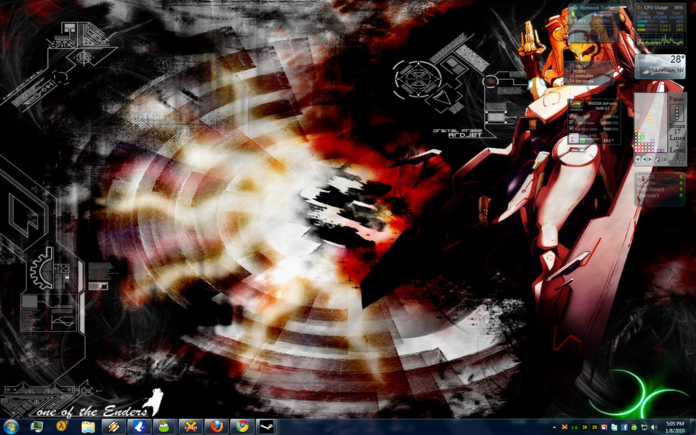Launch Firefox from the taskbar

[216, 427]
